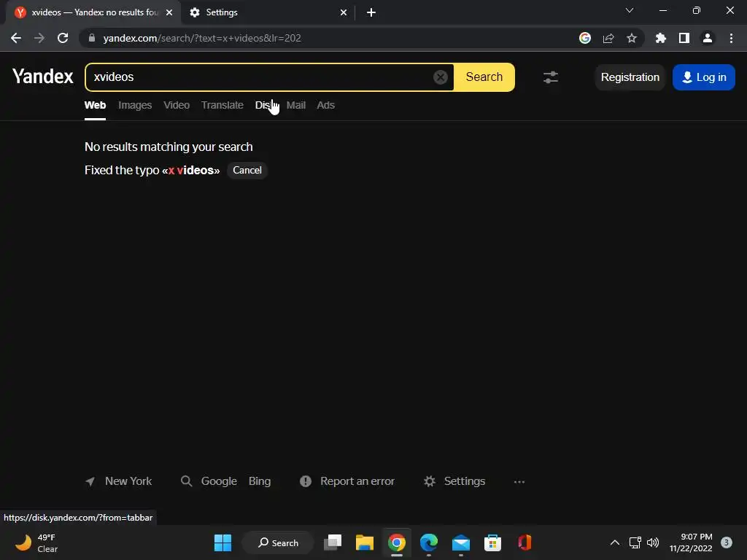Go forward in browser history
The height and width of the screenshot is (560, 747).
[39, 38]
